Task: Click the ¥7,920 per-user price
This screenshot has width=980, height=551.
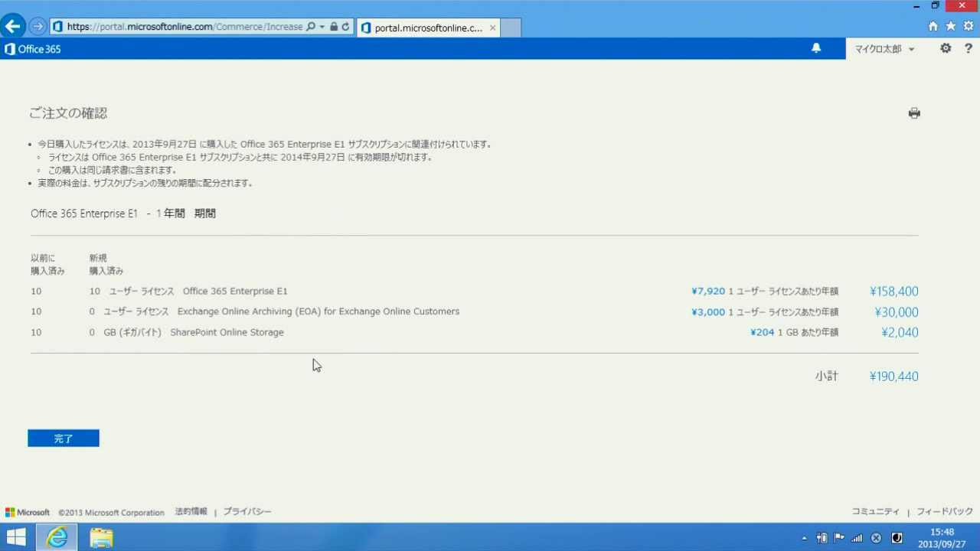Action: coord(708,292)
